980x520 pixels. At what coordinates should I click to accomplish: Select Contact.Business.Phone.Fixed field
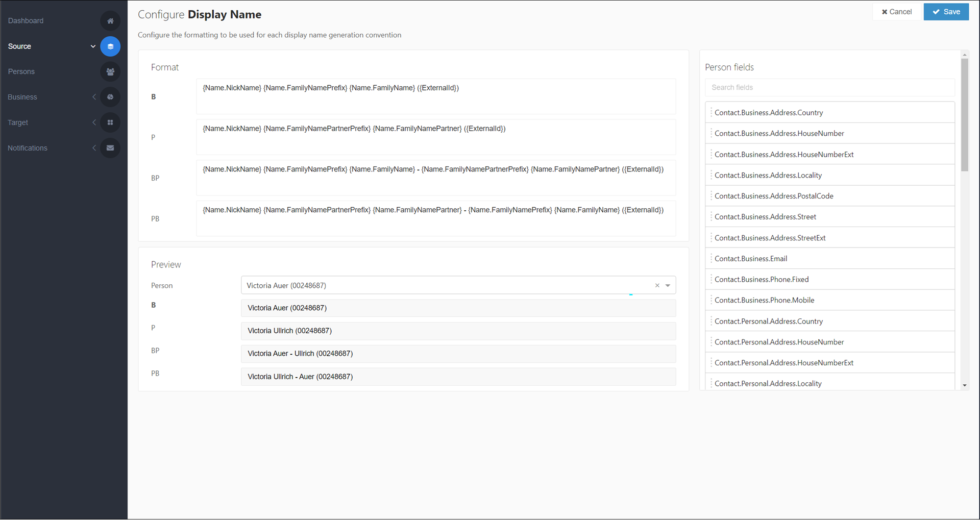[830, 279]
